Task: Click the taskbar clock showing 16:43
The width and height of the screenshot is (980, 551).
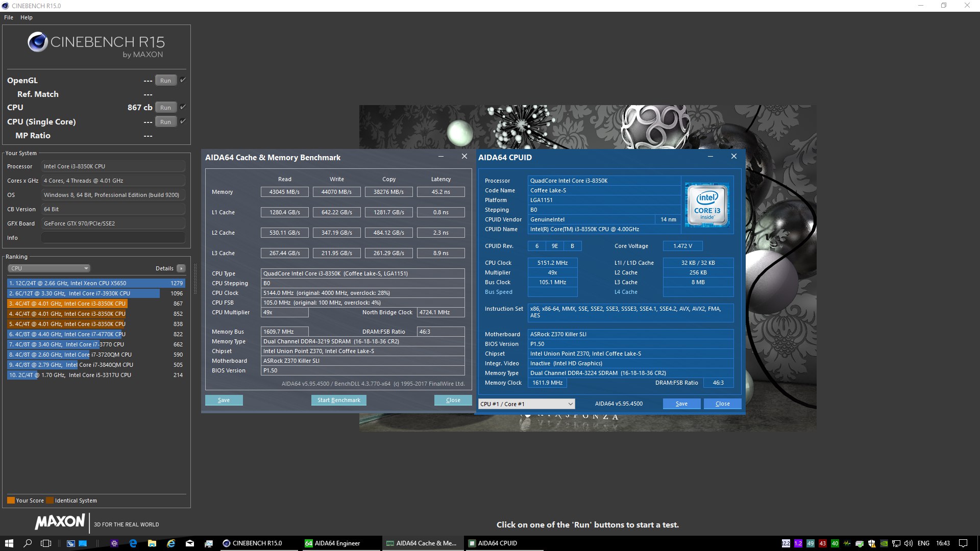Action: [943, 543]
